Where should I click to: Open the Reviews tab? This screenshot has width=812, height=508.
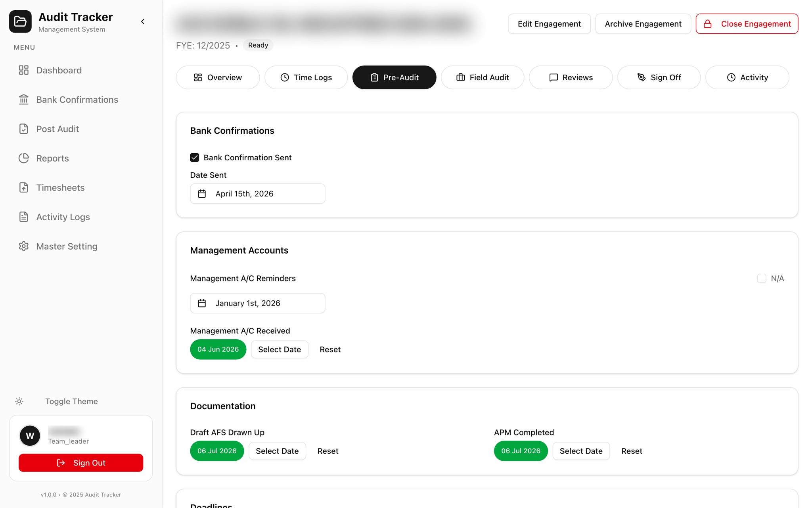point(571,77)
